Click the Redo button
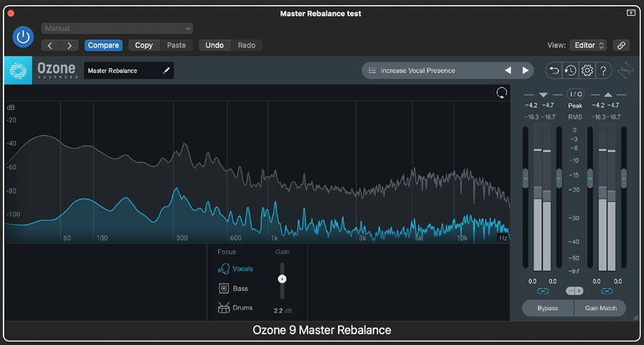The width and height of the screenshot is (644, 345). pyautogui.click(x=247, y=46)
